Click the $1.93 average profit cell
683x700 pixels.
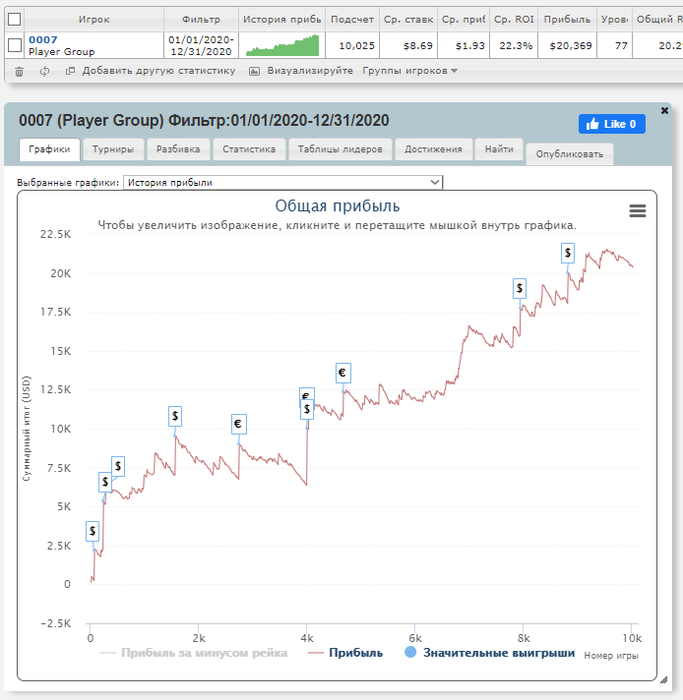pos(463,45)
